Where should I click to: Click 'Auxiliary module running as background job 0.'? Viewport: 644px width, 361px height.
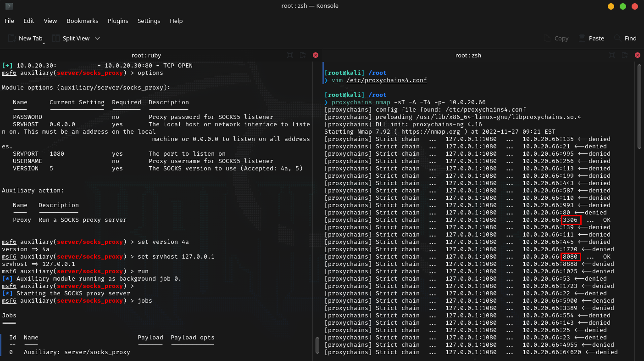click(99, 279)
